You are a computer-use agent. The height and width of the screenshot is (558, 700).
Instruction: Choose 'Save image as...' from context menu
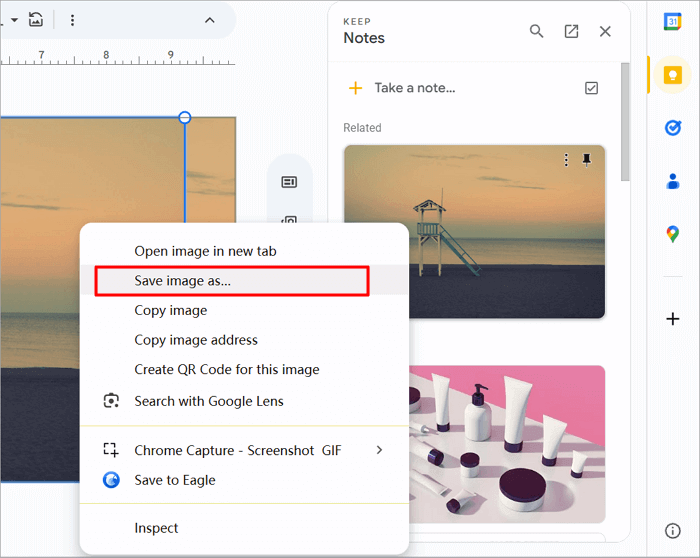point(182,281)
